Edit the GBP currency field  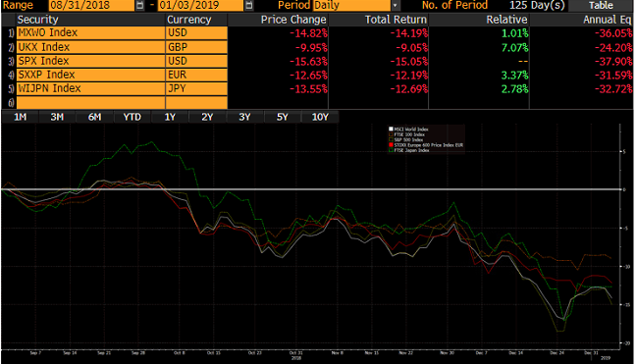click(x=196, y=47)
